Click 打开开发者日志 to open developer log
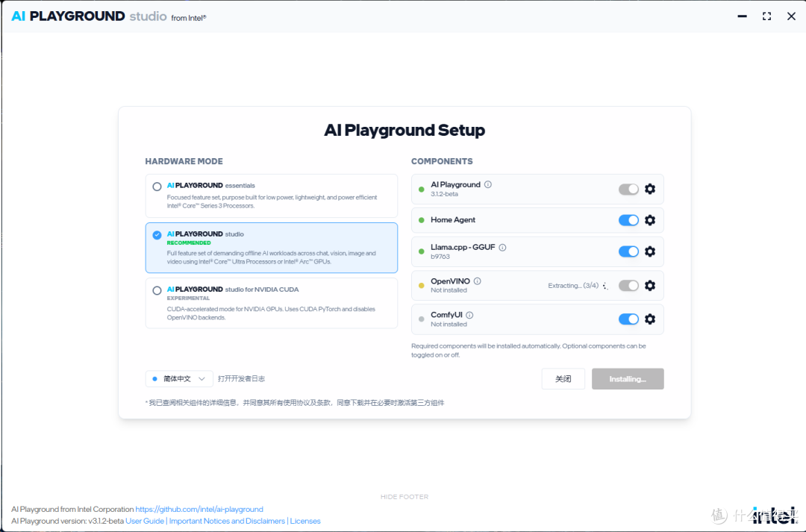Image resolution: width=806 pixels, height=532 pixels. click(x=241, y=379)
